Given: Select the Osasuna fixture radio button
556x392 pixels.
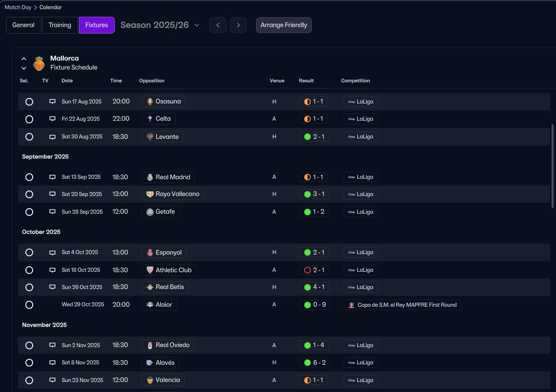Looking at the screenshot, I should click(x=29, y=102).
